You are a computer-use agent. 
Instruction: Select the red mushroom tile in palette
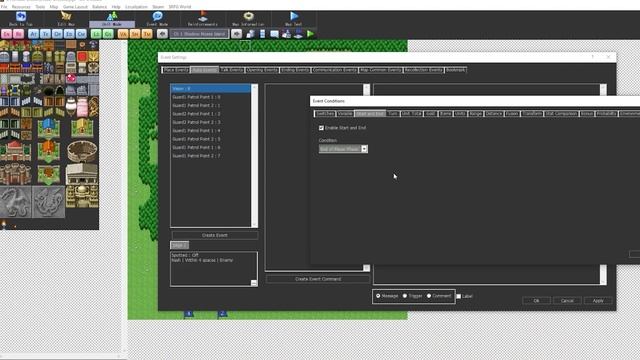[x=71, y=78]
